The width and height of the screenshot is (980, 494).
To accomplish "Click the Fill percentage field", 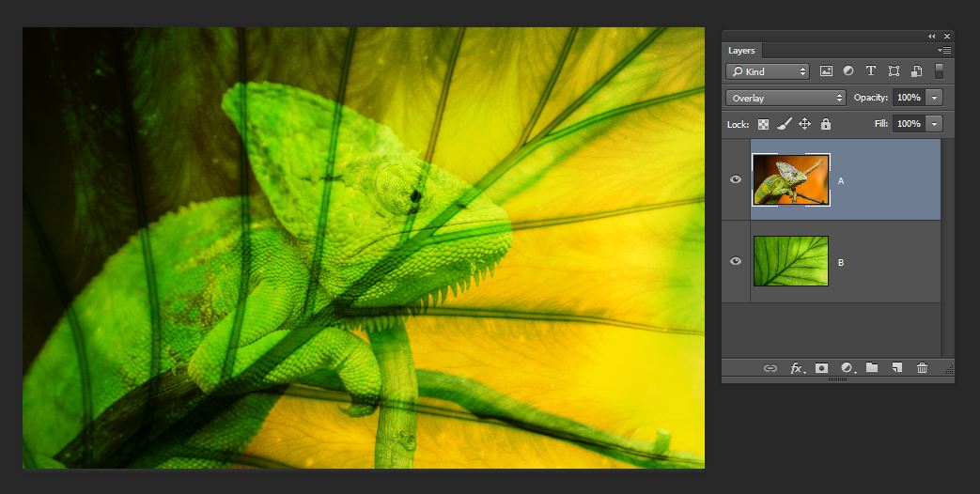I will coord(908,124).
